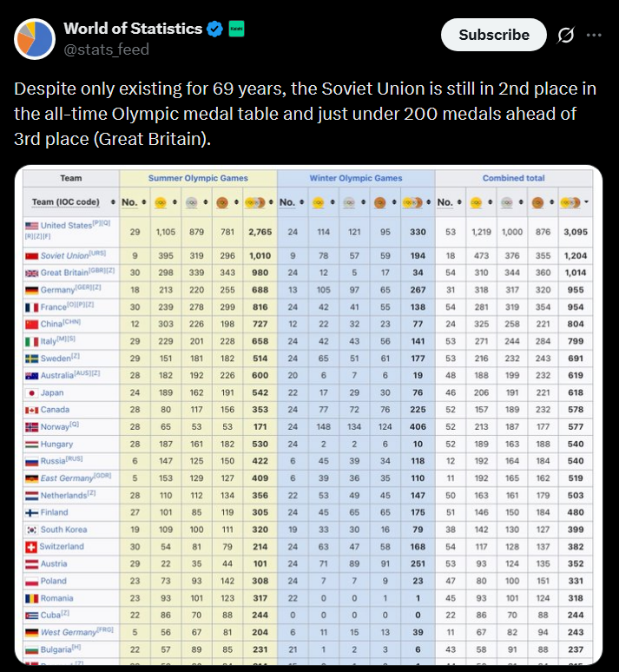Sort by Combined total medals column arrow

point(586,202)
